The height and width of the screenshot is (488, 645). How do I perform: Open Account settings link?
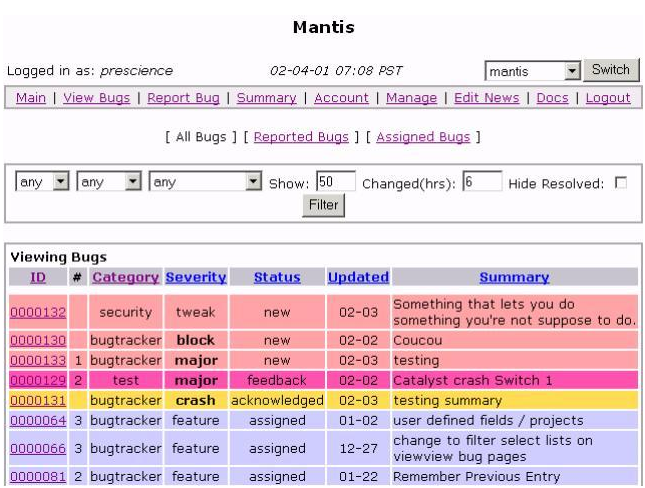(x=341, y=98)
